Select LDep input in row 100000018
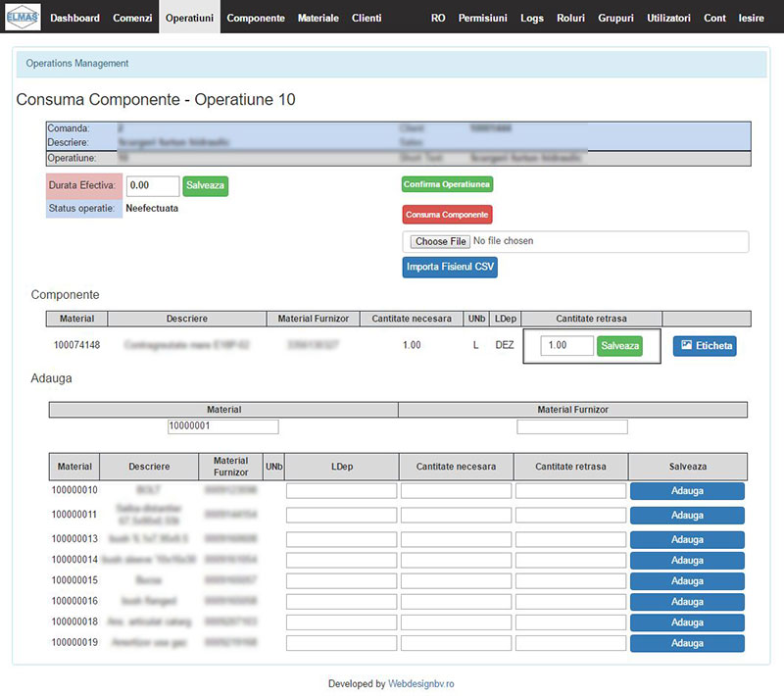 [341, 622]
